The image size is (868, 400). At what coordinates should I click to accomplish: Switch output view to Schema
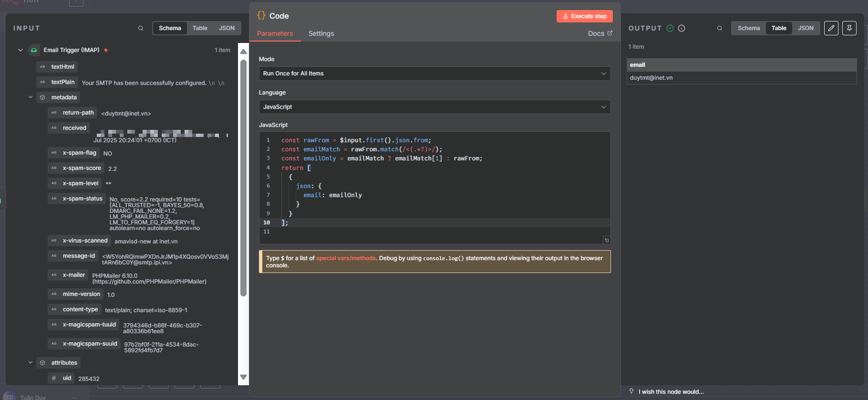tap(749, 28)
